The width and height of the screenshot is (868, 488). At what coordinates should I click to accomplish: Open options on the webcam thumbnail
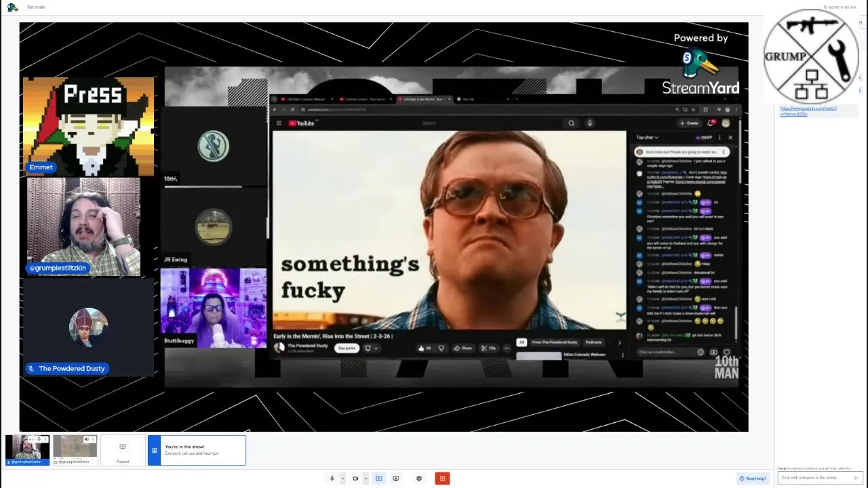click(x=45, y=439)
